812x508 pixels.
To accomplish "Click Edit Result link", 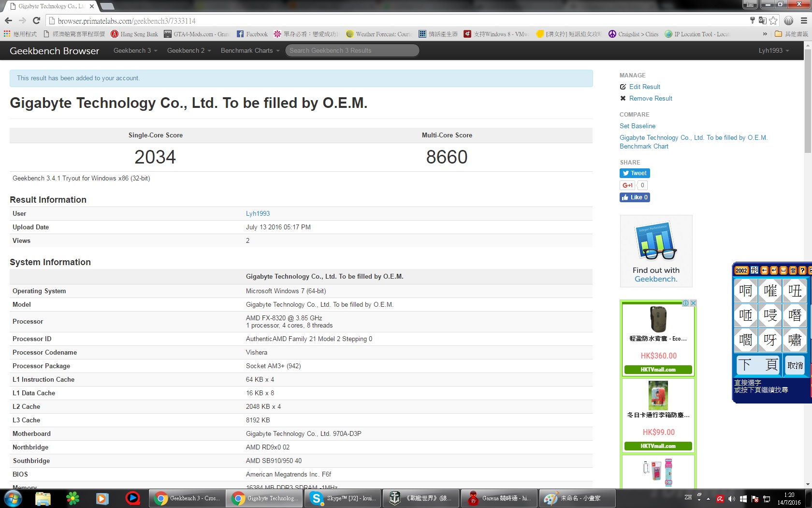I will click(x=644, y=87).
